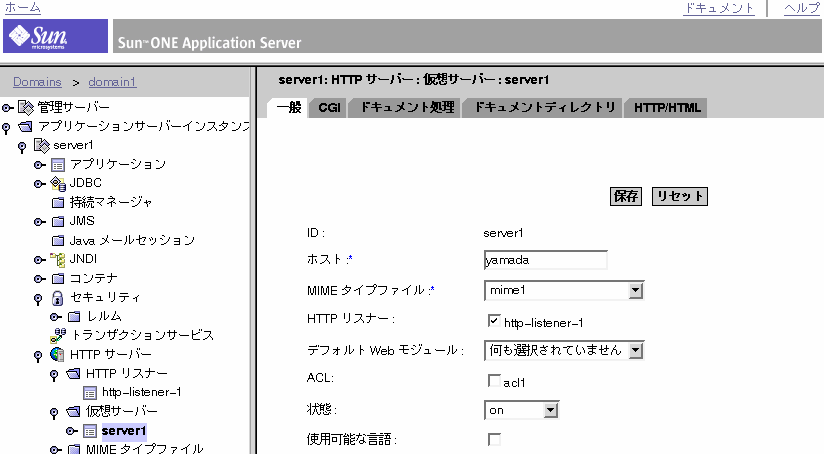Go to the ホーム link
The width and height of the screenshot is (824, 454).
pyautogui.click(x=23, y=7)
